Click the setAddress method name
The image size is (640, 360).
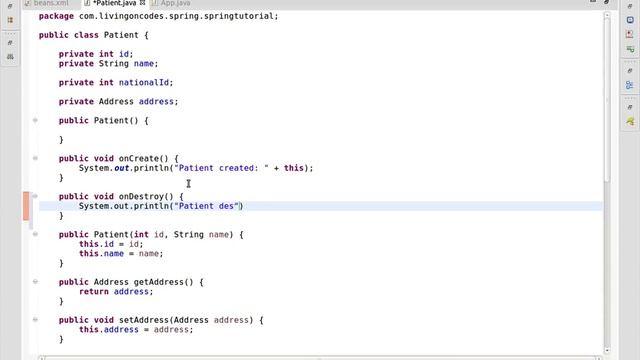pyautogui.click(x=143, y=320)
